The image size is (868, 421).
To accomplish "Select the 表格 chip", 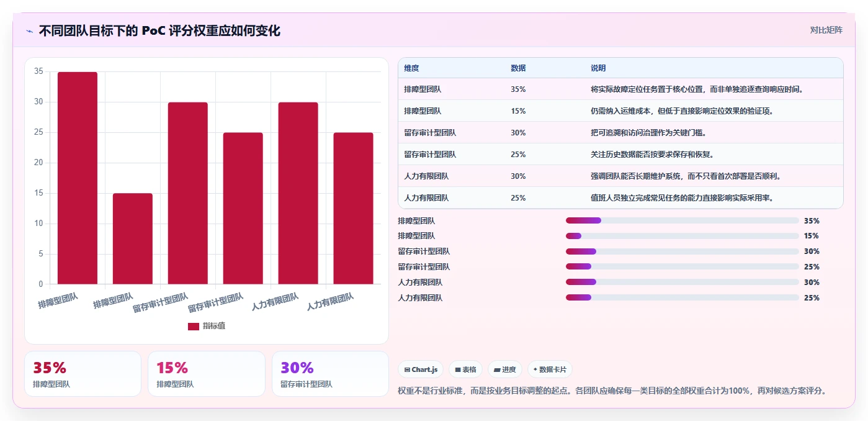I will (x=465, y=369).
